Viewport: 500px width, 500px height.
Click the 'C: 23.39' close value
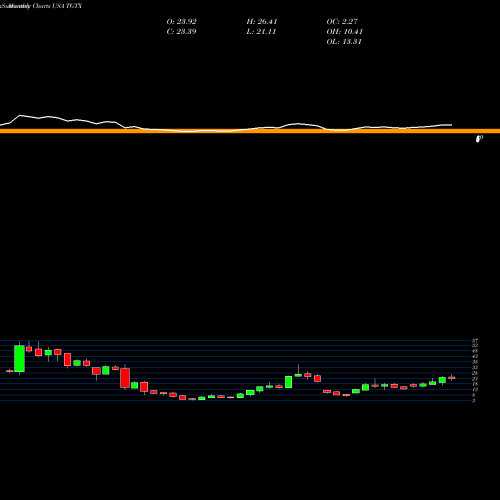(x=181, y=32)
